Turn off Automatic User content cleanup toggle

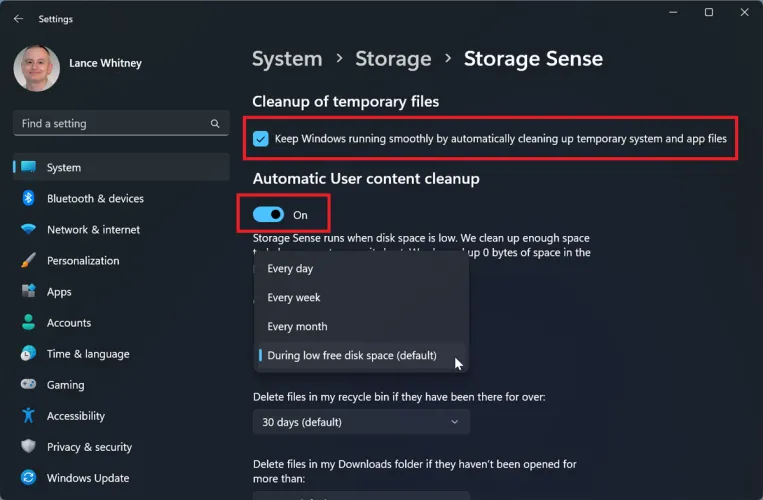point(269,214)
